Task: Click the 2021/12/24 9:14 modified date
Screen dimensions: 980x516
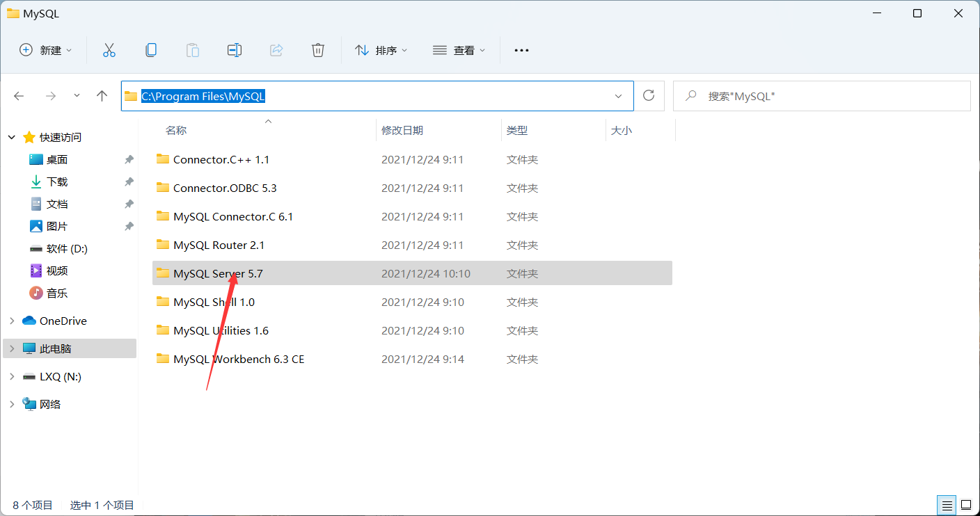Action: pos(422,359)
